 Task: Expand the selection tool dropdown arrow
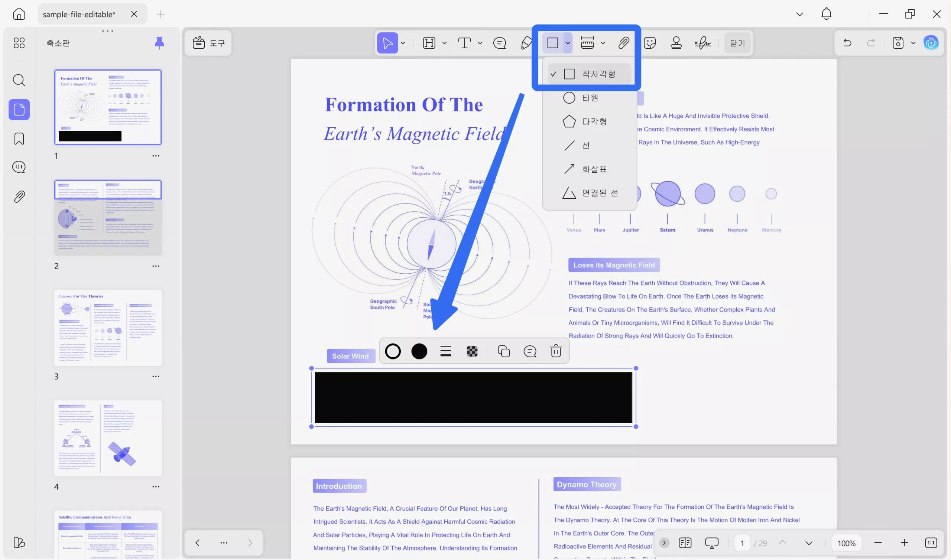tap(403, 43)
